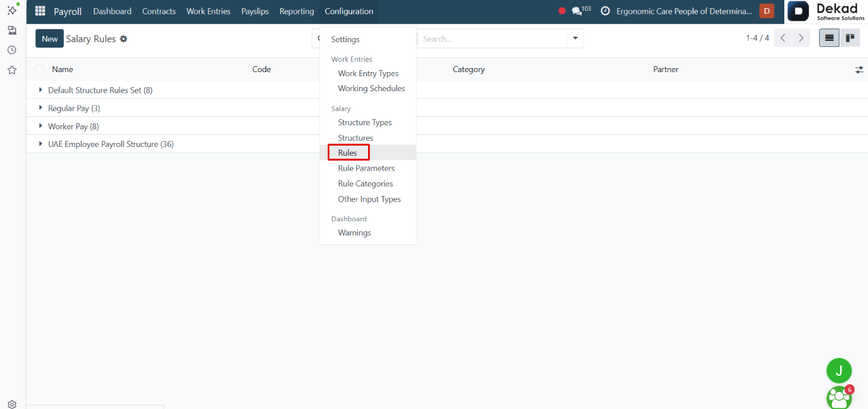This screenshot has height=409, width=868.
Task: Sort by Code column header
Action: (262, 69)
